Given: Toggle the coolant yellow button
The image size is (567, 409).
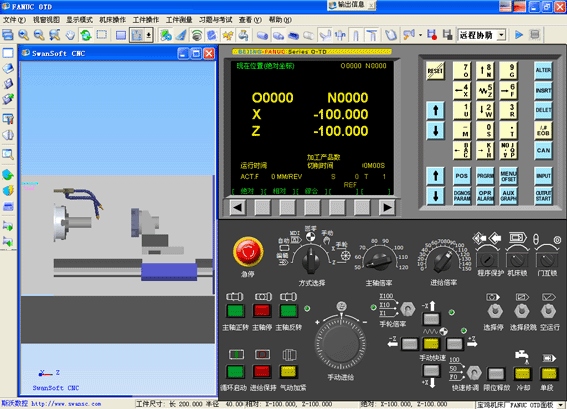Looking at the screenshot, I should tap(522, 374).
